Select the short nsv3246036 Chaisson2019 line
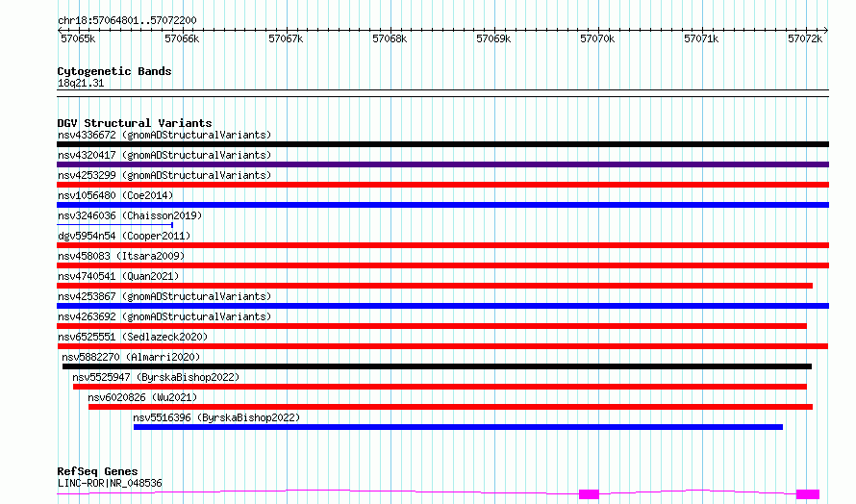The height and width of the screenshot is (504, 856). pos(115,225)
